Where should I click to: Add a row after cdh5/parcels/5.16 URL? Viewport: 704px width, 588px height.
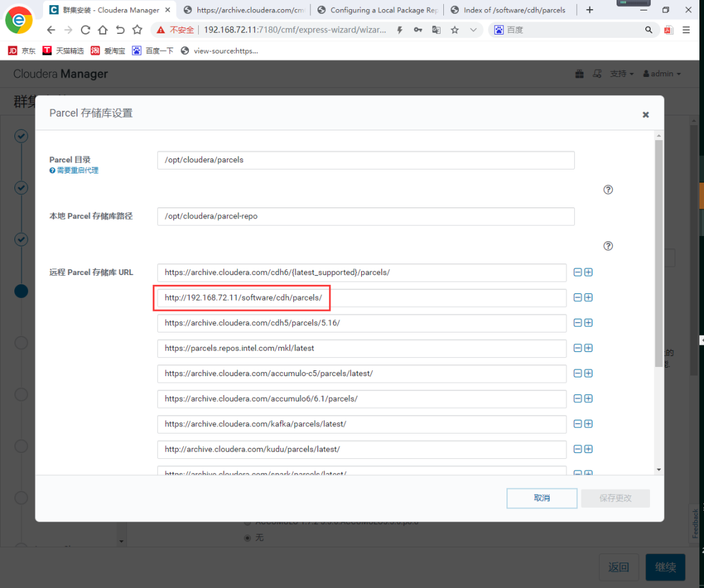pyautogui.click(x=588, y=323)
